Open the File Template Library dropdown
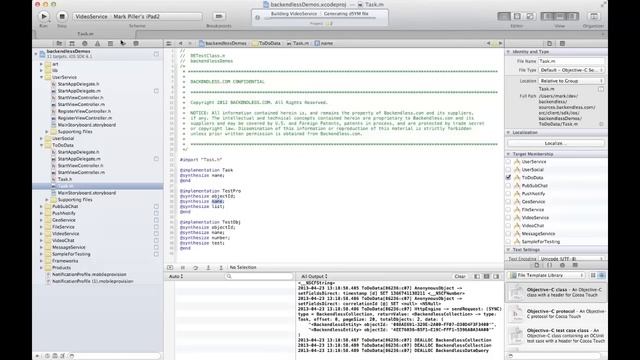640x360 pixels. coord(547,276)
